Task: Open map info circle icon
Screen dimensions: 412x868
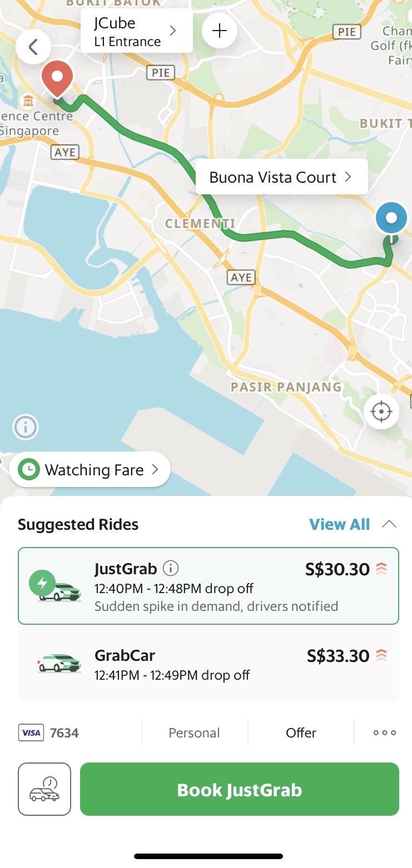Action: 26,427
